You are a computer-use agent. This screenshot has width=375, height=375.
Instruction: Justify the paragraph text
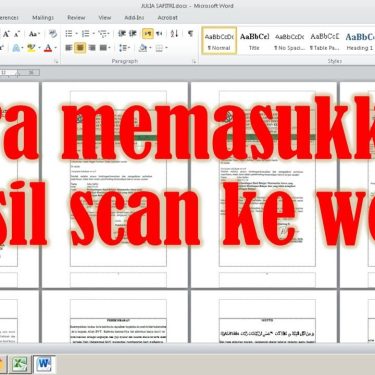click(103, 48)
